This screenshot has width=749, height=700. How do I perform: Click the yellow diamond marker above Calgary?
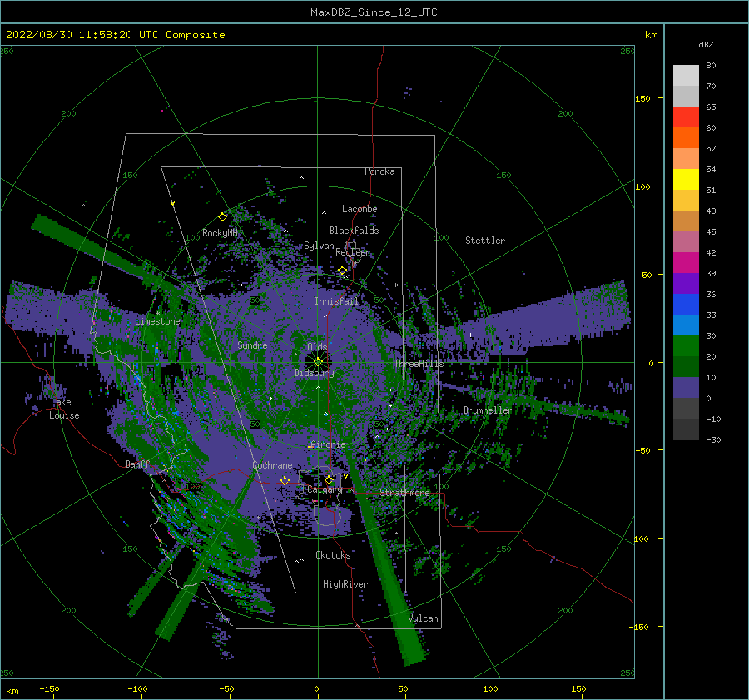[329, 479]
